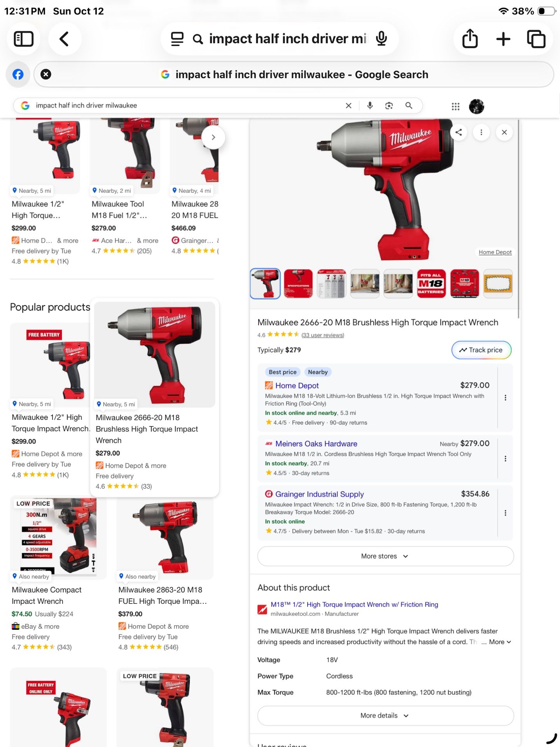
Task: Expand More details specifications
Action: click(x=385, y=715)
